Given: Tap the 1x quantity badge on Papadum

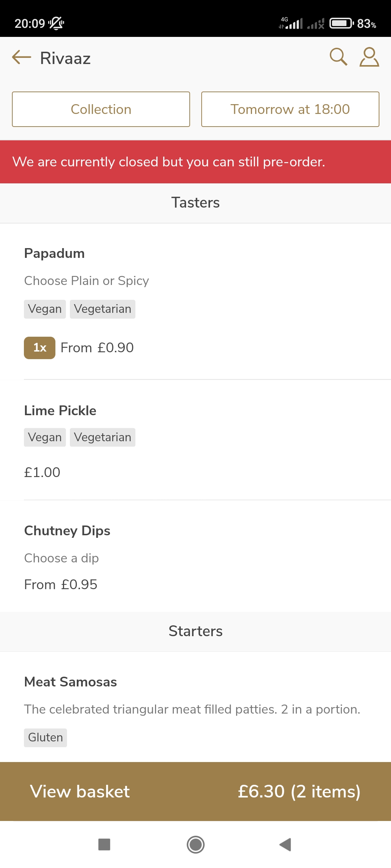Looking at the screenshot, I should tap(39, 348).
